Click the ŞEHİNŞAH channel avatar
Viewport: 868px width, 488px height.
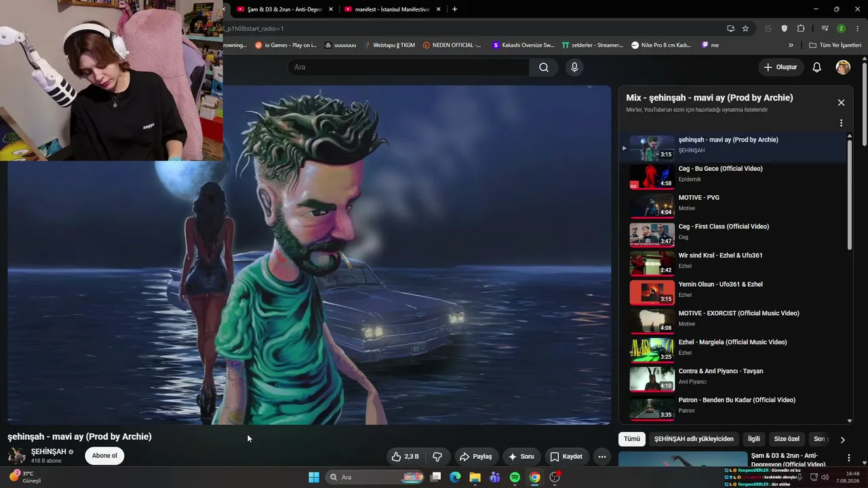16,455
